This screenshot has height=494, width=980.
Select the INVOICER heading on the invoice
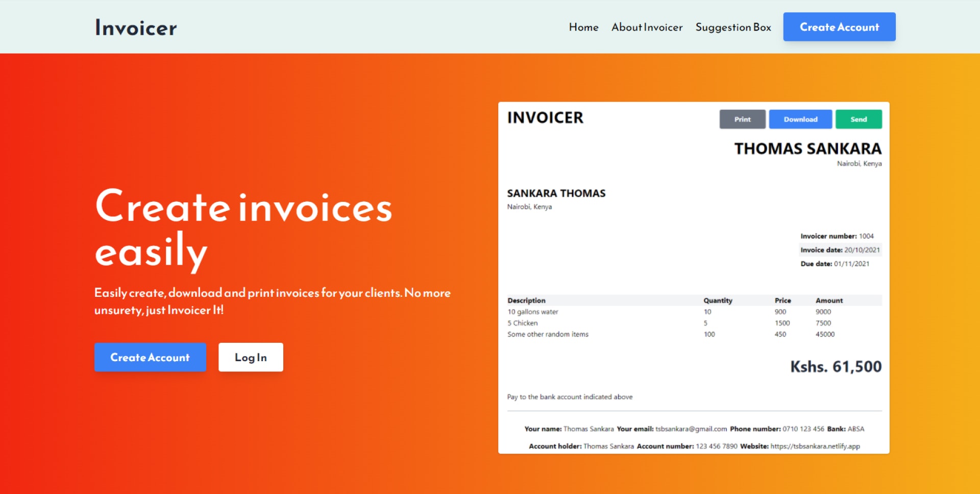pyautogui.click(x=544, y=118)
